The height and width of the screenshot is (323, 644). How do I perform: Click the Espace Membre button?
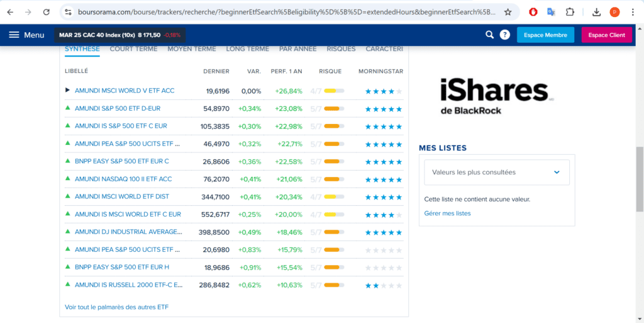(x=545, y=35)
